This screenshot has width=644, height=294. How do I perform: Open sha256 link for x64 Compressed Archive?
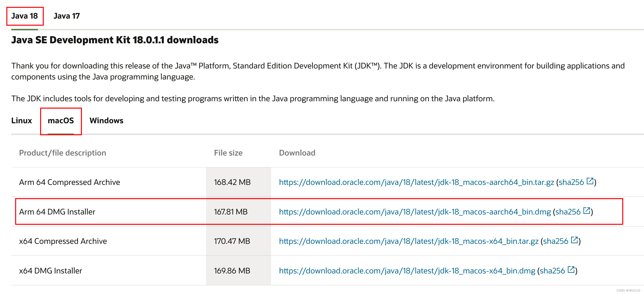point(555,241)
